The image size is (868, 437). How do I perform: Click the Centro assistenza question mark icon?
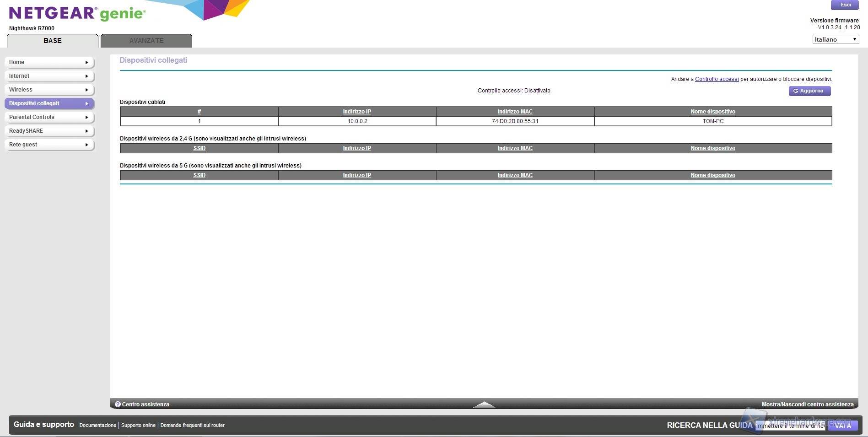(x=118, y=405)
